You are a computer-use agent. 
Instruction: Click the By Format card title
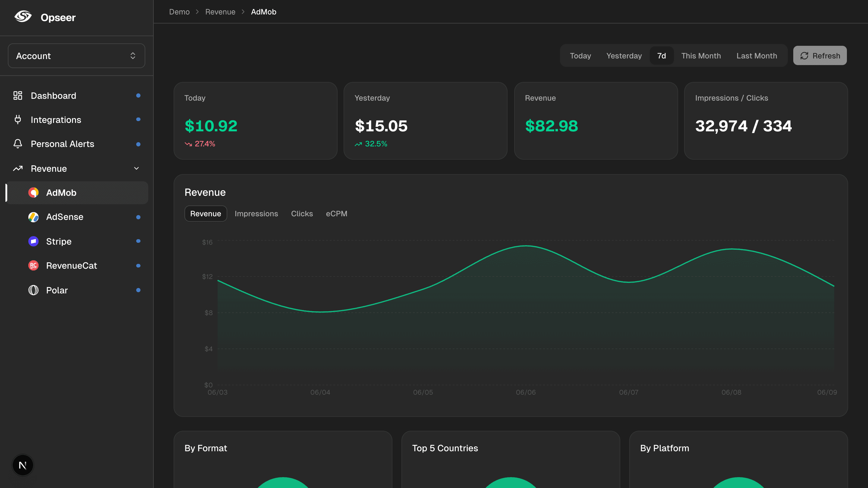coord(206,448)
